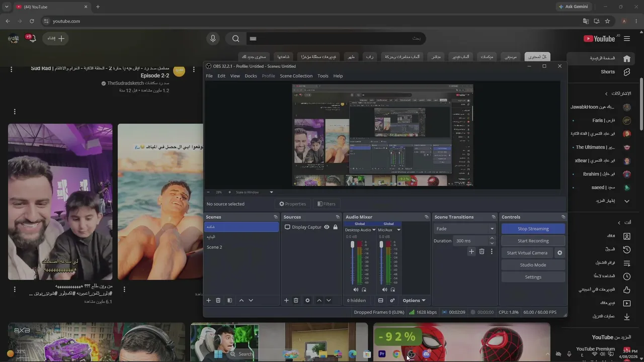Screen dimensions: 644x362
Task: Bookmark this page with Chrome star icon
Action: (x=607, y=21)
